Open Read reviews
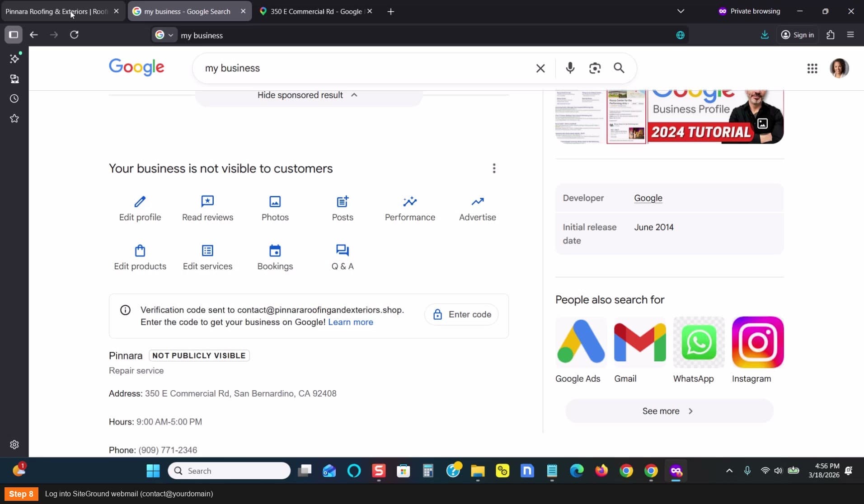Screen dimensions: 864x504 [207, 209]
